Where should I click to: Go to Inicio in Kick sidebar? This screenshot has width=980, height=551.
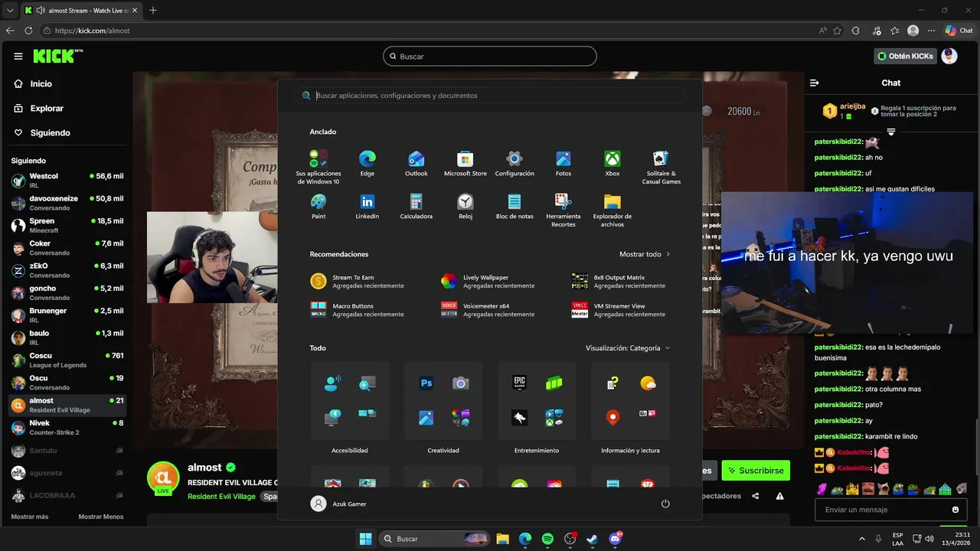(34, 84)
